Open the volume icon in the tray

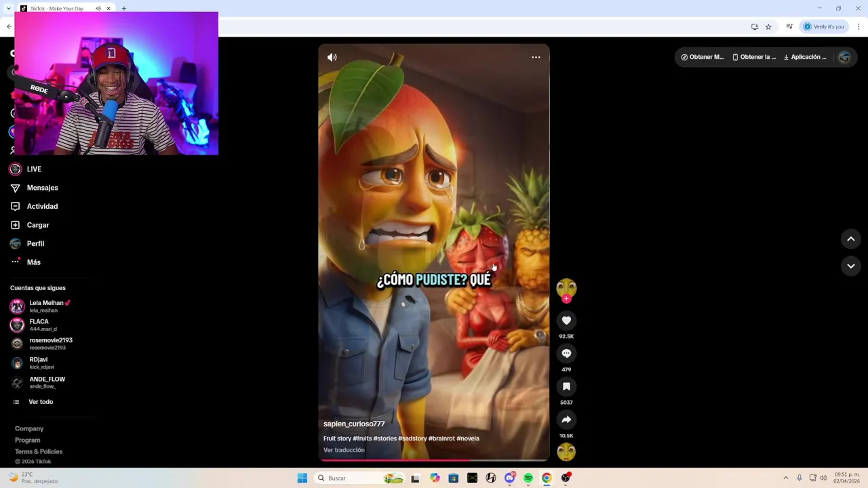pyautogui.click(x=823, y=478)
